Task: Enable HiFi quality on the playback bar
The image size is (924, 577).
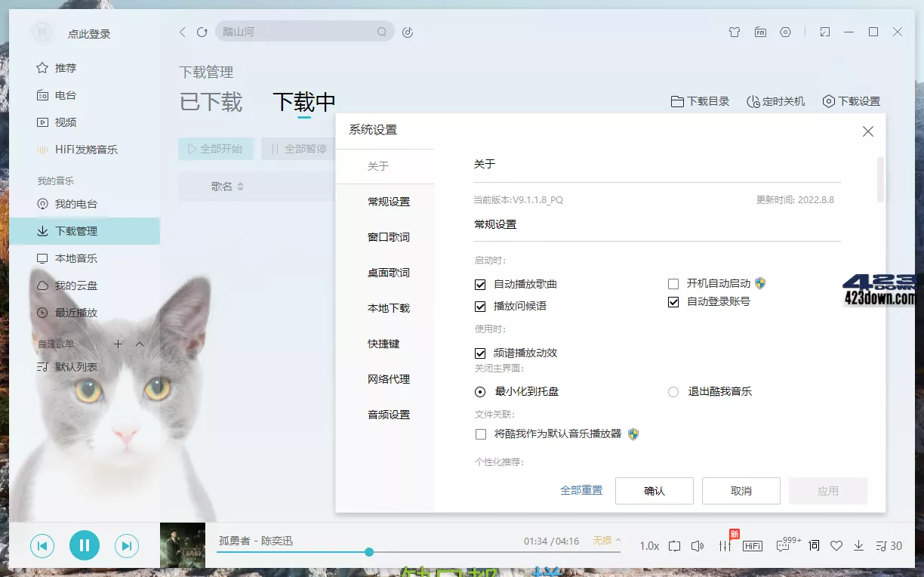Action: click(x=753, y=545)
